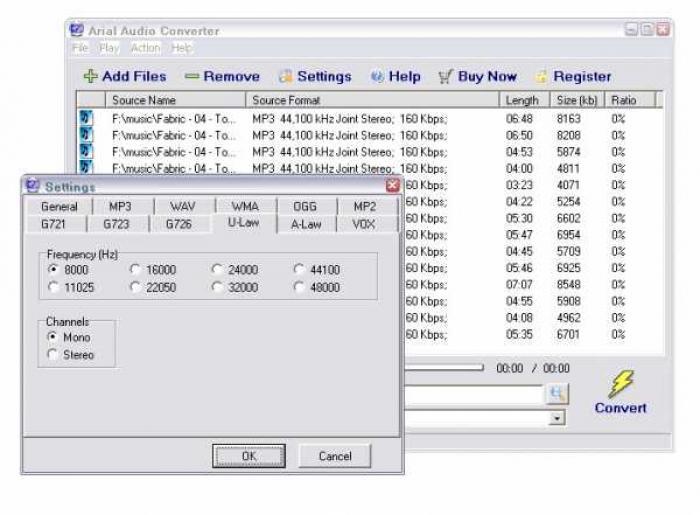Choose the Stereo channels option

(x=53, y=355)
